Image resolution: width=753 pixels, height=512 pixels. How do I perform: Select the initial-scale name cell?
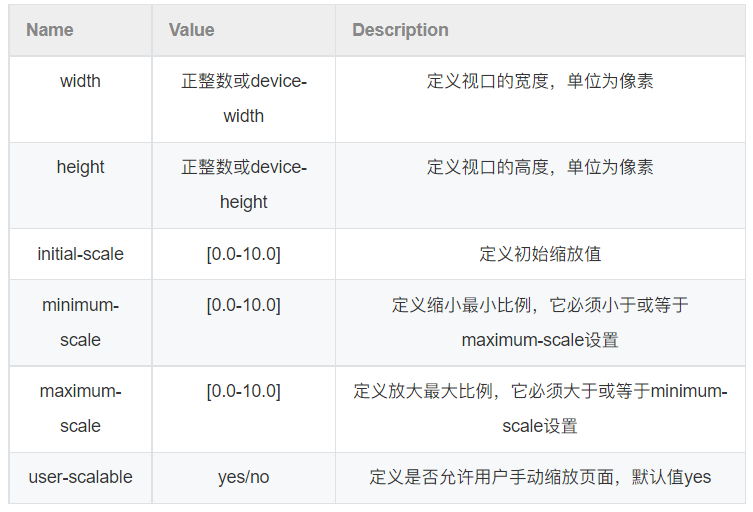pos(80,254)
